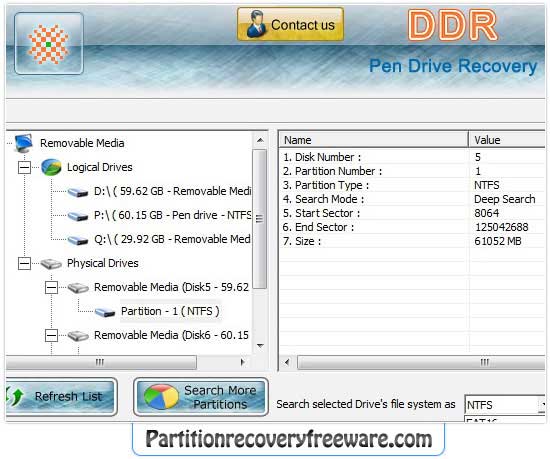The height and width of the screenshot is (459, 550).
Task: Click the 8064 start sector value
Action: click(x=487, y=213)
